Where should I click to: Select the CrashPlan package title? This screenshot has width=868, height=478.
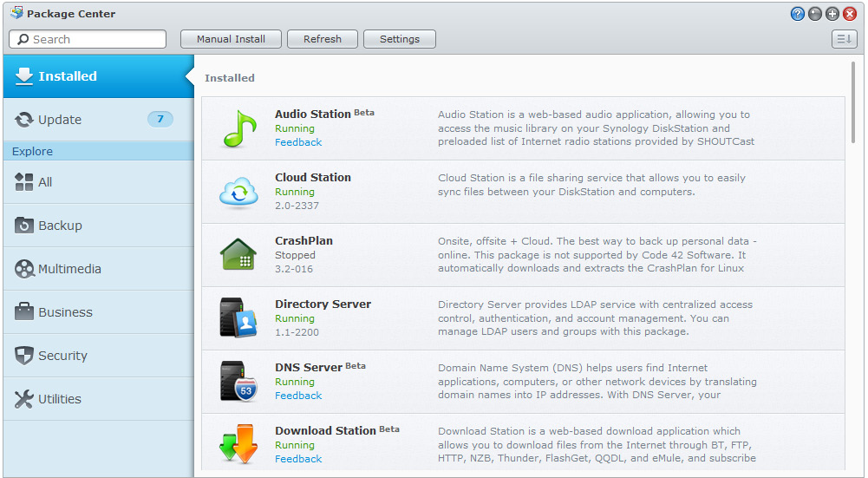pyautogui.click(x=303, y=241)
